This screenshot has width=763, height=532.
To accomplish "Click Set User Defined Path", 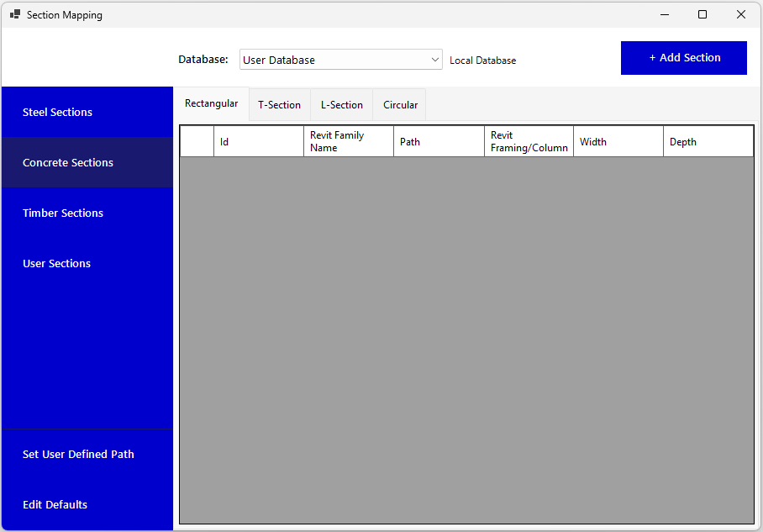I will click(x=87, y=454).
